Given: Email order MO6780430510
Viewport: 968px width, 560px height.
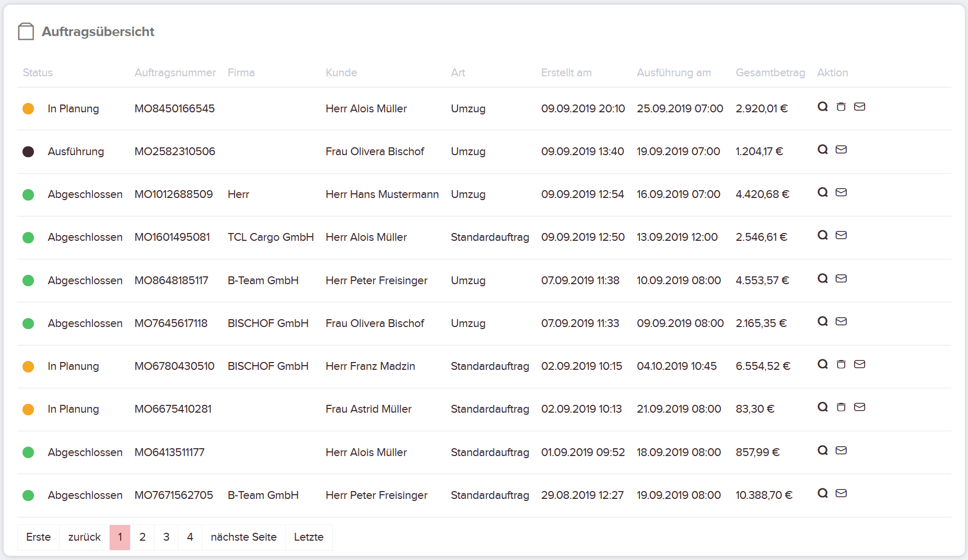Looking at the screenshot, I should [859, 364].
